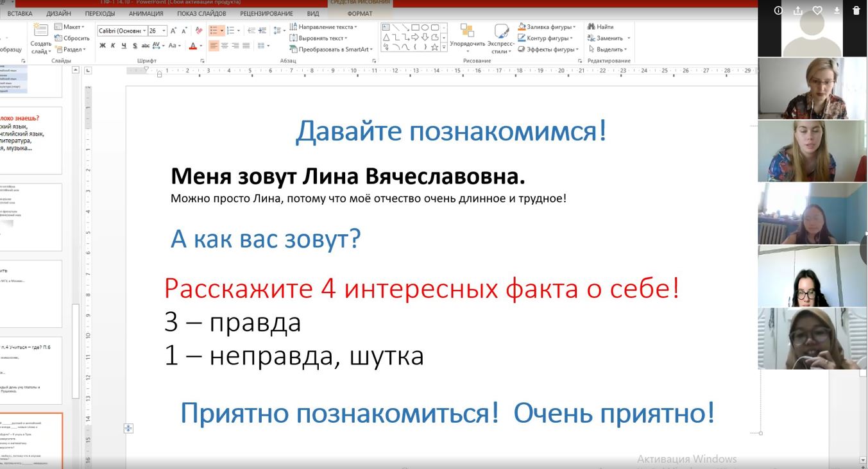The height and width of the screenshot is (469, 868).
Task: Toggle italic К formatting
Action: [x=114, y=46]
